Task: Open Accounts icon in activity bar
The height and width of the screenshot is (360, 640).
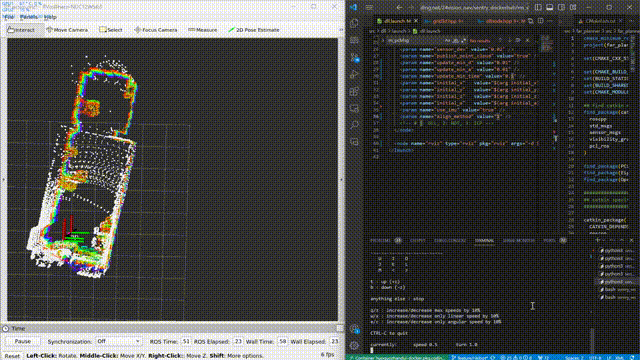Action: 354,330
